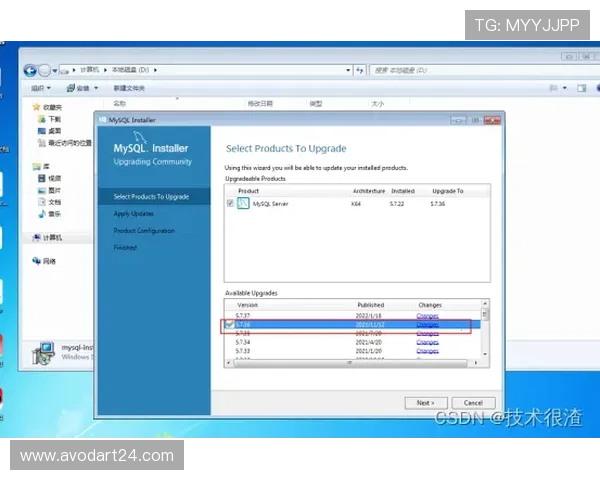
Task: Expand breadcrumb arrow after 计算机
Action: (x=105, y=70)
